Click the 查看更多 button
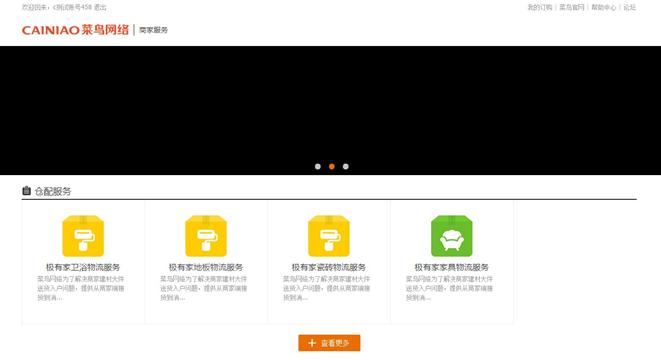Screen dimensions: 661x360 pos(329,343)
